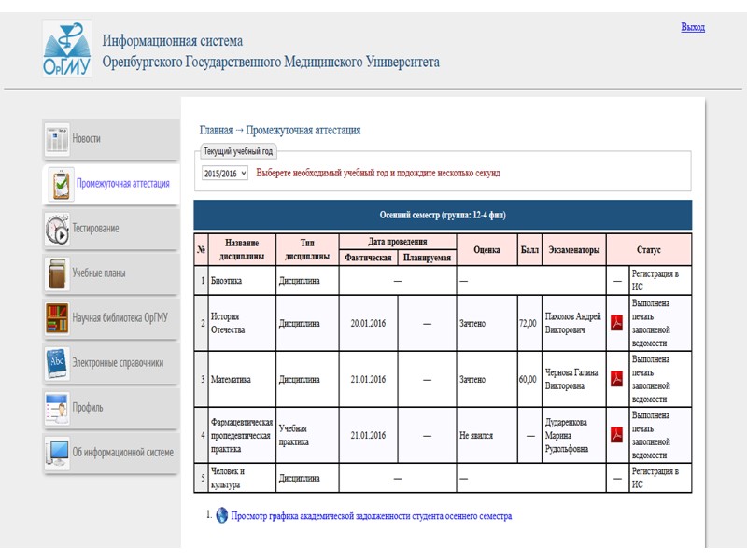The image size is (747, 560).
Task: Click Экзаменаторы column header
Action: pos(574,249)
